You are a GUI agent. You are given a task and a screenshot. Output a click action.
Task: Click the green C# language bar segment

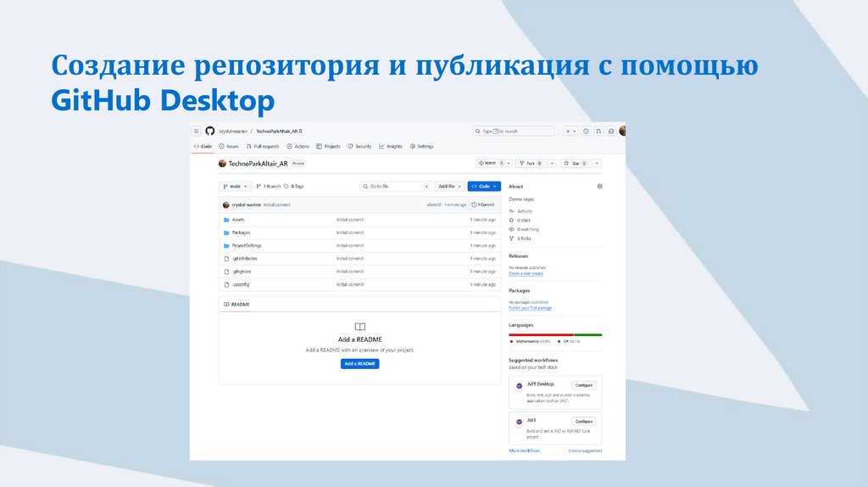(x=588, y=334)
